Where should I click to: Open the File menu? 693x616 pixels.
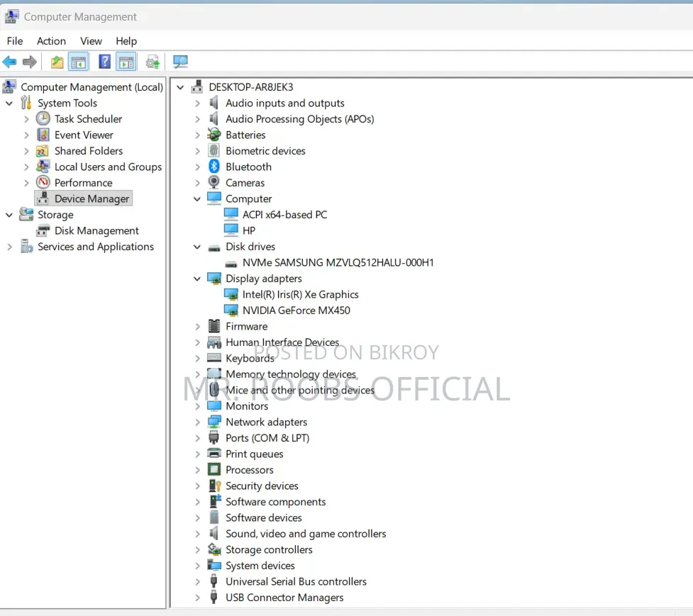pyautogui.click(x=15, y=41)
